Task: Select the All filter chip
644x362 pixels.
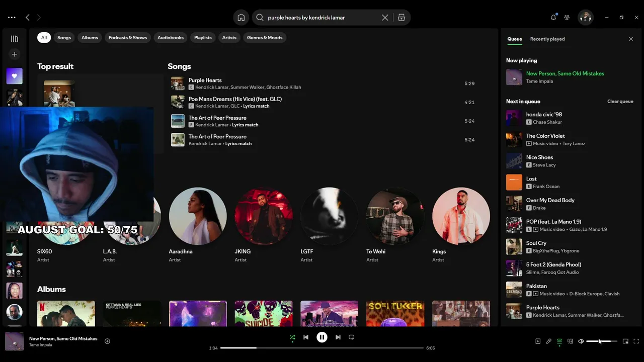Action: [x=44, y=38]
